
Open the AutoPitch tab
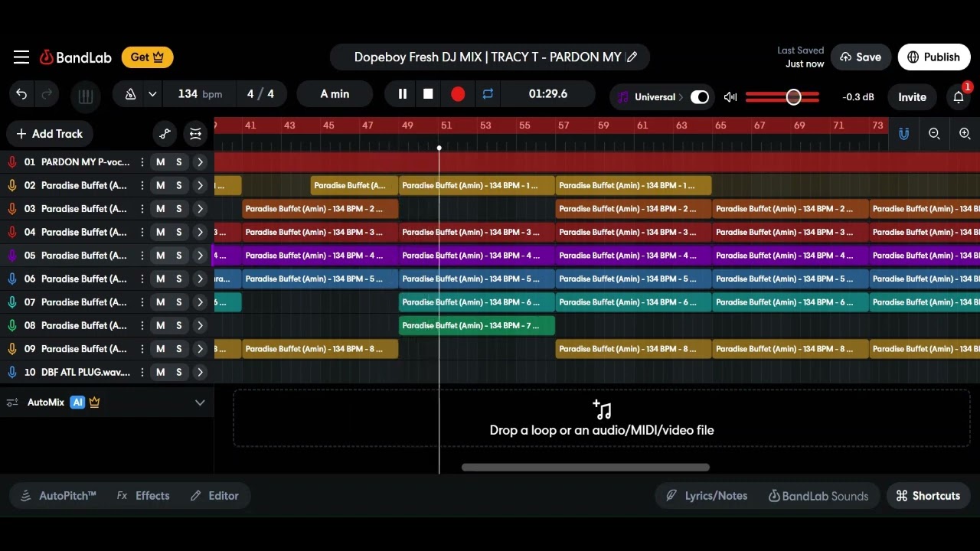pos(59,496)
